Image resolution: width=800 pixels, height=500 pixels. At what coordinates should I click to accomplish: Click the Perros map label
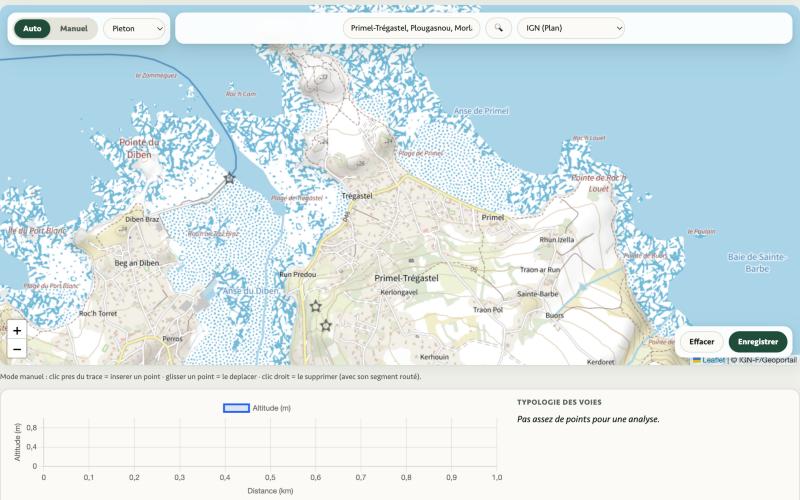[172, 339]
